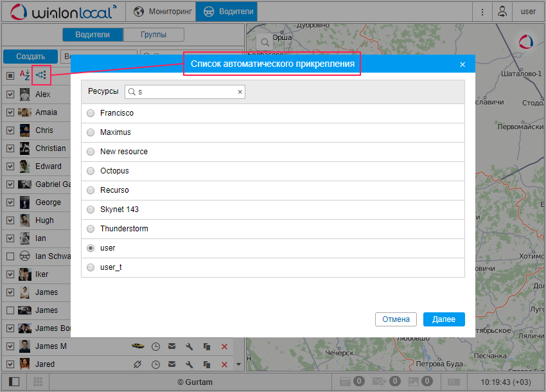
Task: Click the Отмена button
Action: [396, 319]
